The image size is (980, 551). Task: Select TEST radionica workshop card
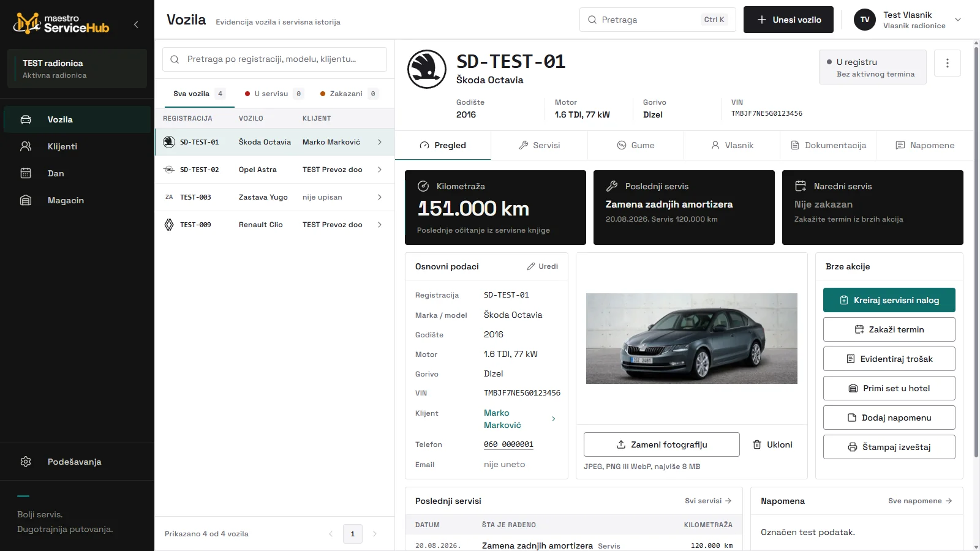(x=77, y=69)
